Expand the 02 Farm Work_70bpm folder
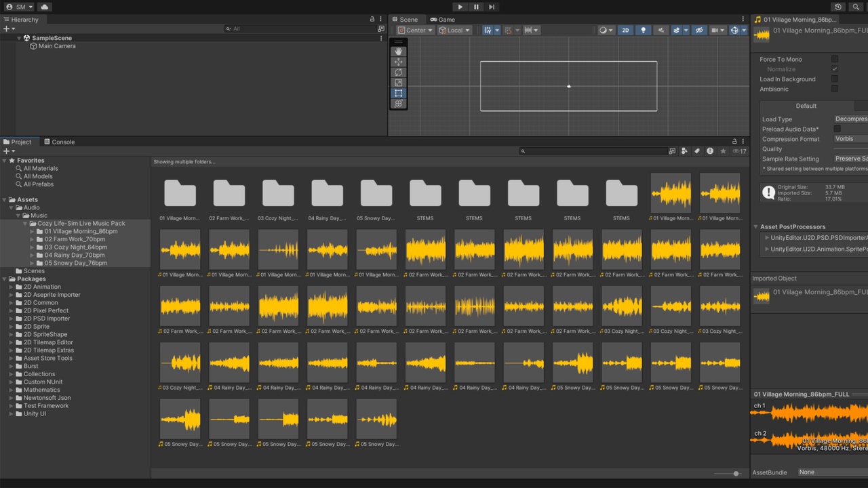This screenshot has width=868, height=488. point(32,239)
